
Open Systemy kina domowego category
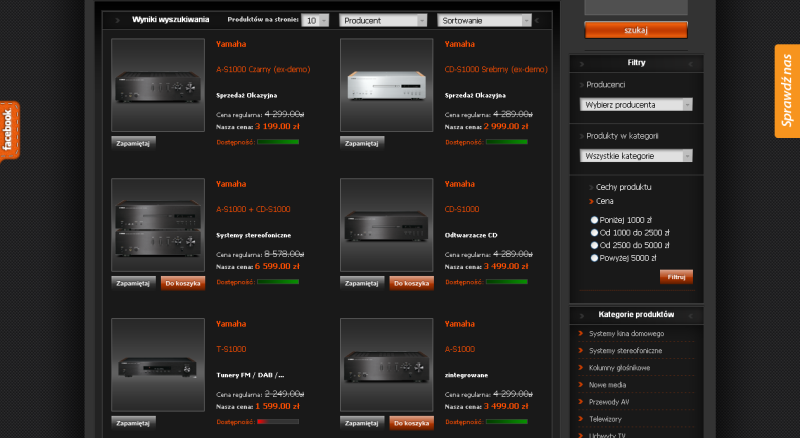(627, 333)
